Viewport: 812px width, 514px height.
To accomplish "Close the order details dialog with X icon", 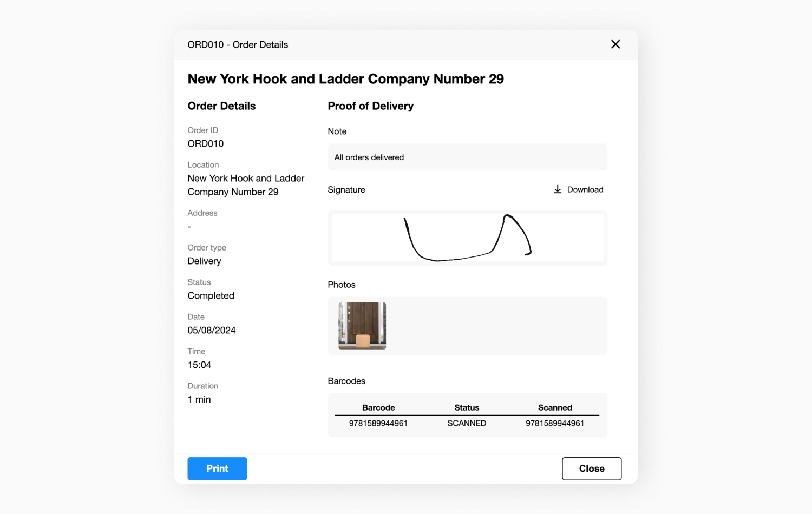I will click(x=615, y=44).
